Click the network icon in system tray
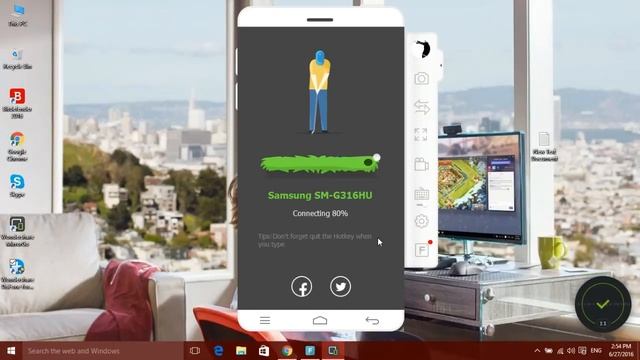640x360 pixels. 560,351
